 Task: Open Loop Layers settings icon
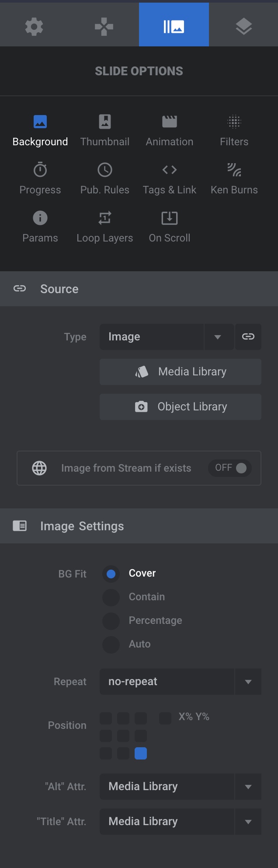pyautogui.click(x=105, y=218)
